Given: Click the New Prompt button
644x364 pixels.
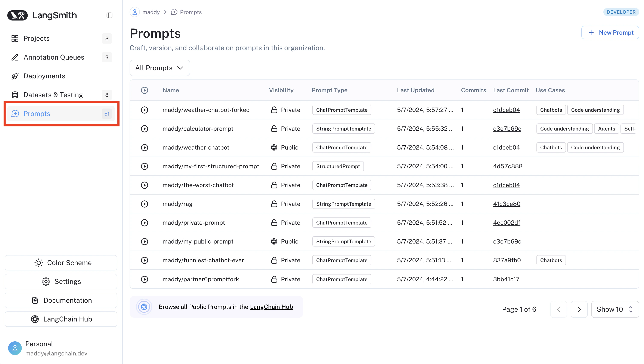Looking at the screenshot, I should pos(610,32).
